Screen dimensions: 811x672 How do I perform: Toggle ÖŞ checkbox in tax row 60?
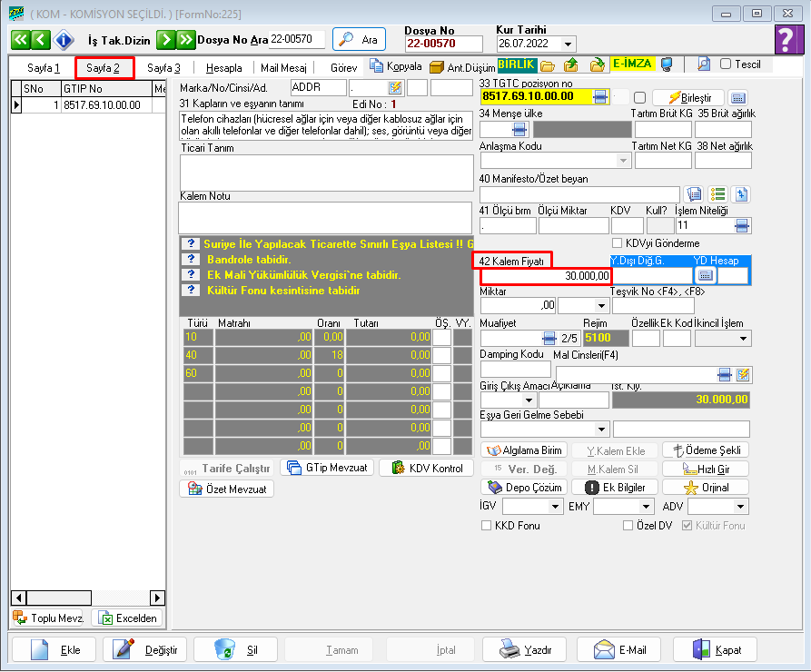pyautogui.click(x=441, y=373)
